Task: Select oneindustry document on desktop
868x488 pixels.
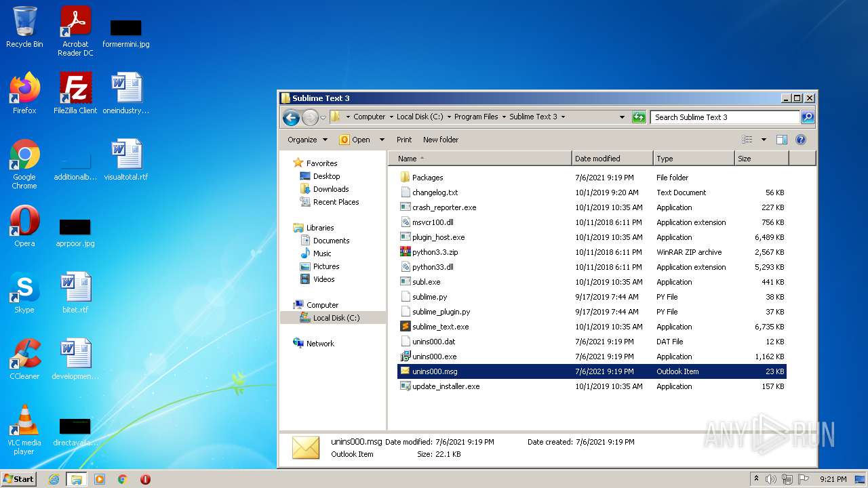Action: (126, 93)
